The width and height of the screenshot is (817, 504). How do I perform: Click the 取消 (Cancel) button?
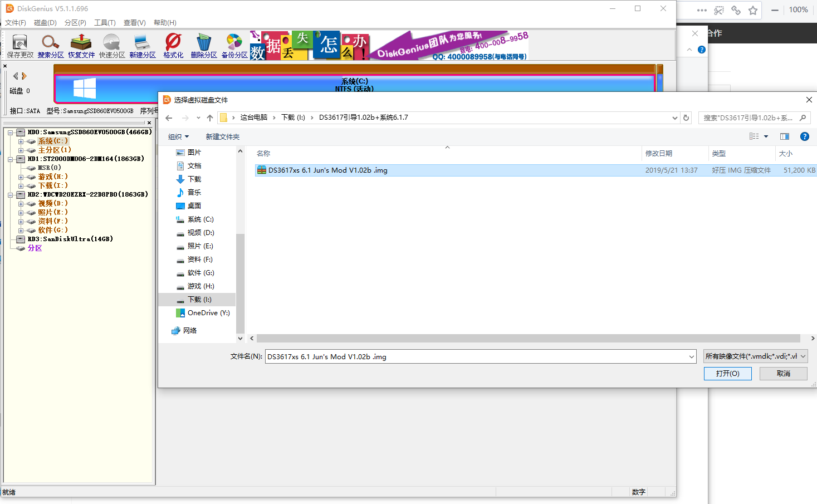click(x=783, y=374)
